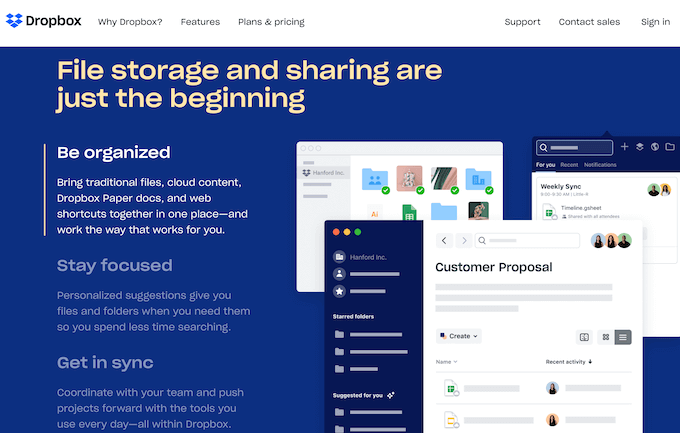Click the globe icon in tray panel

[x=655, y=147]
